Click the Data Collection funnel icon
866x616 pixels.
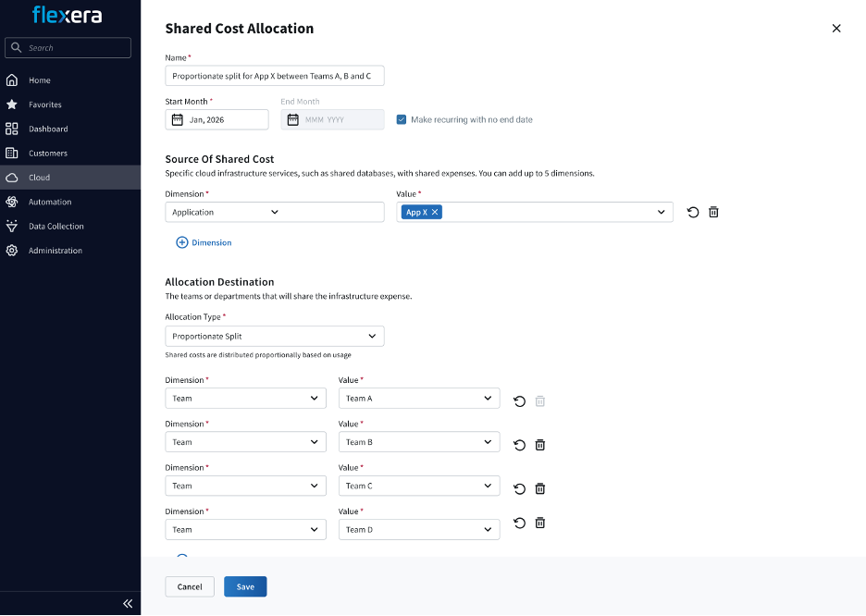click(12, 226)
